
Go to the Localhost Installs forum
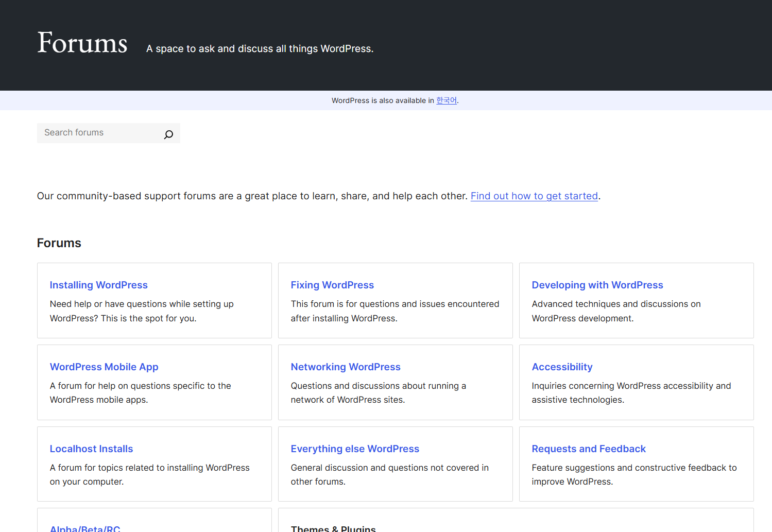coord(92,449)
